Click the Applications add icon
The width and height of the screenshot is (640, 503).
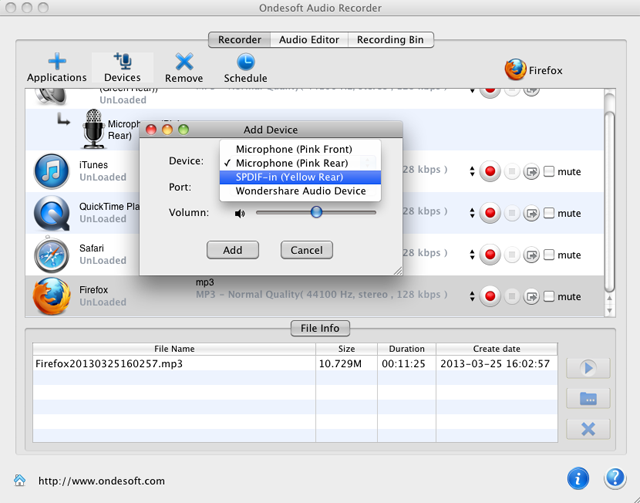56,62
